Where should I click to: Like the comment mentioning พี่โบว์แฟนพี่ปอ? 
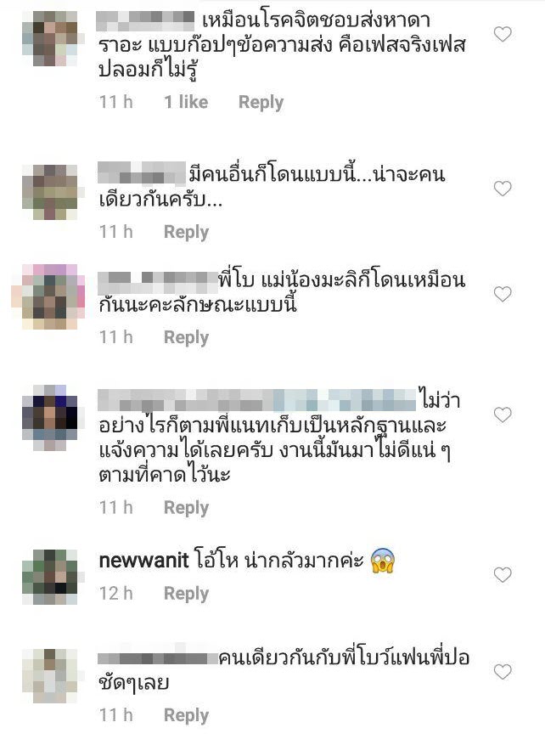503,672
